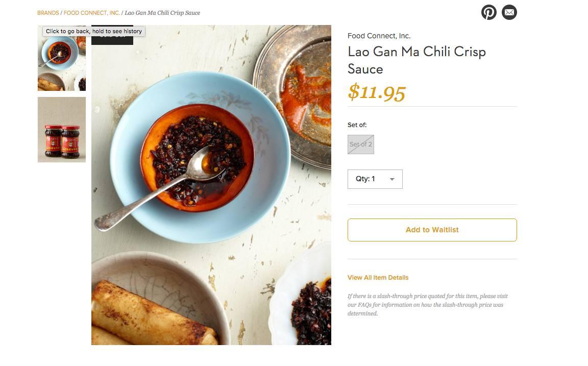Select the crossed-out Set of 2 option

(361, 144)
